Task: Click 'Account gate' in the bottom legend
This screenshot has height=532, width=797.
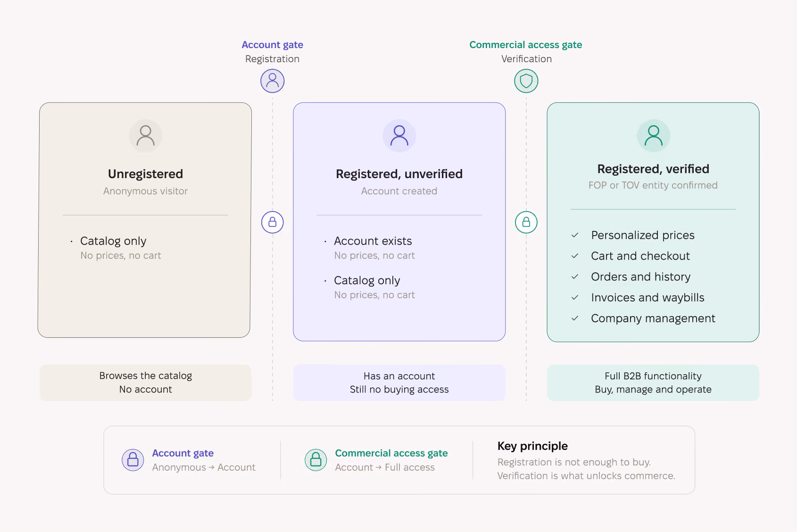Action: pos(183,453)
